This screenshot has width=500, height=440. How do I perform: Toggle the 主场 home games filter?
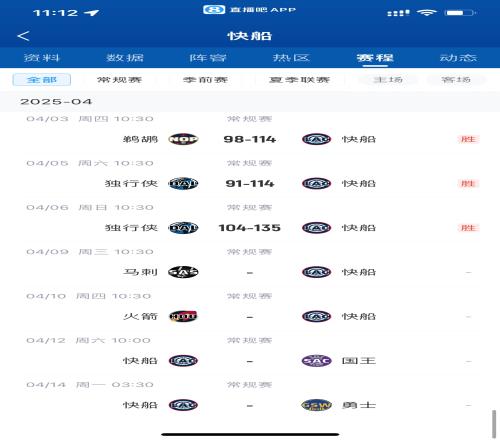[388, 80]
